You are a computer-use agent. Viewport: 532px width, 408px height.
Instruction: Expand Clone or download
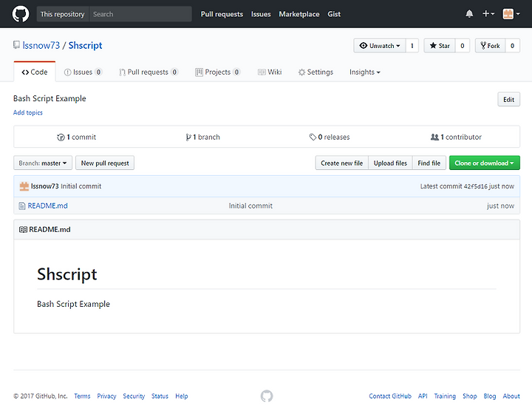coord(484,163)
